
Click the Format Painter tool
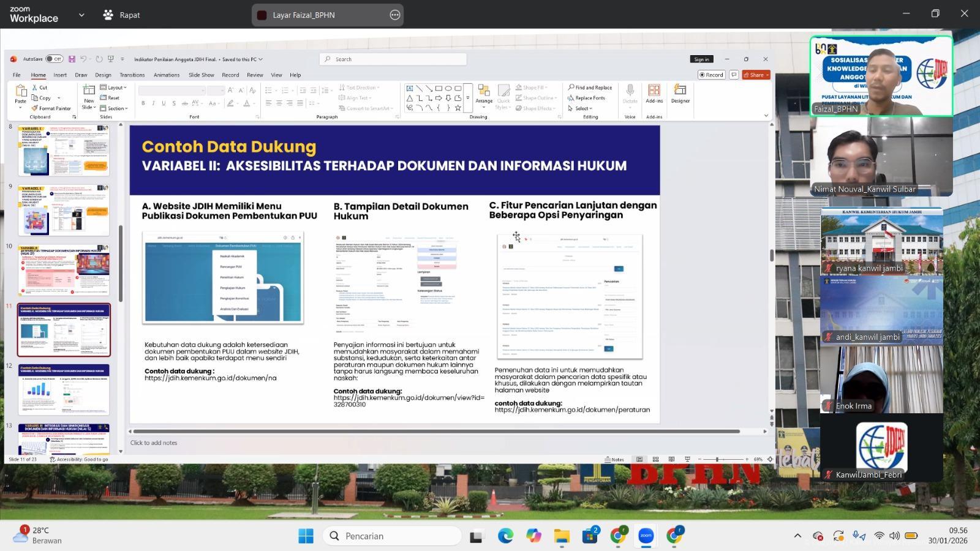(x=51, y=108)
